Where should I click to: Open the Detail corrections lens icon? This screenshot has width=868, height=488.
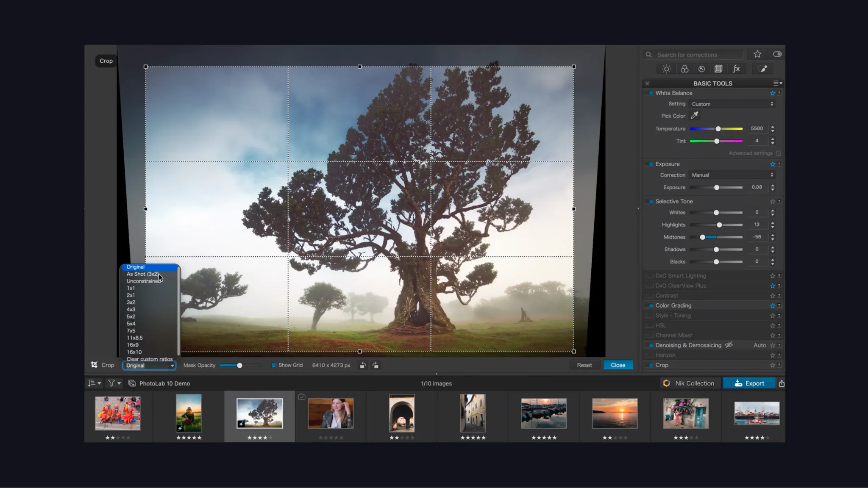pyautogui.click(x=701, y=69)
